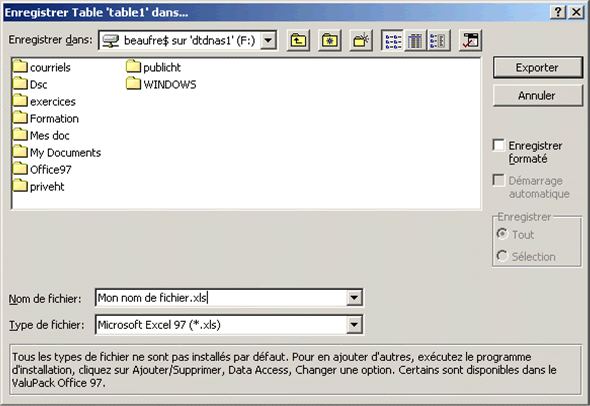
Task: Switch to Properties view icon
Action: [438, 41]
